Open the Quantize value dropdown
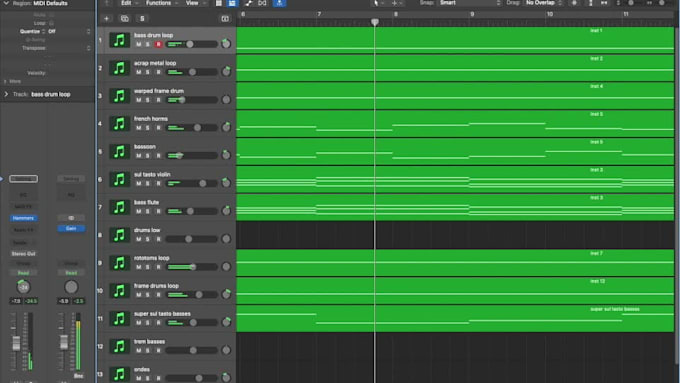 [x=69, y=31]
